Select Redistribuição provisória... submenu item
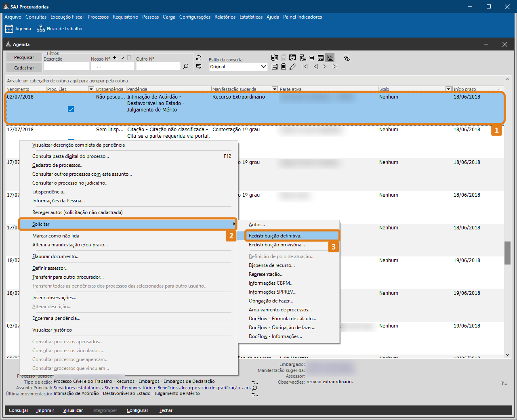The height and width of the screenshot is (420, 517). (277, 245)
